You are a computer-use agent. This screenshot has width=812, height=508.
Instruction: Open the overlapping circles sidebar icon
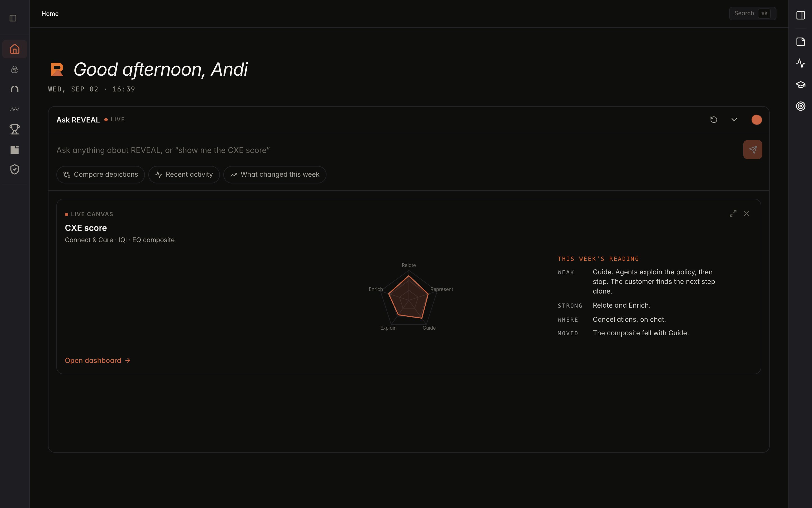[x=14, y=69]
